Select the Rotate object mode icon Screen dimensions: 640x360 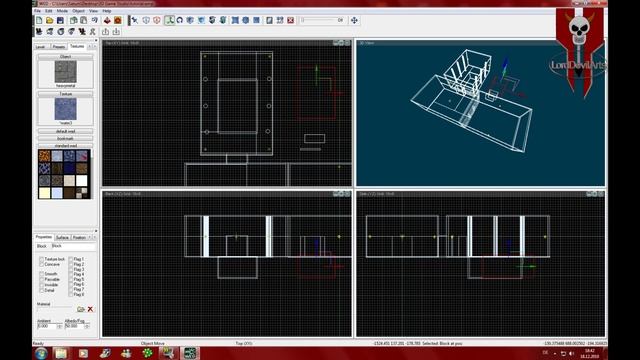coord(180,20)
